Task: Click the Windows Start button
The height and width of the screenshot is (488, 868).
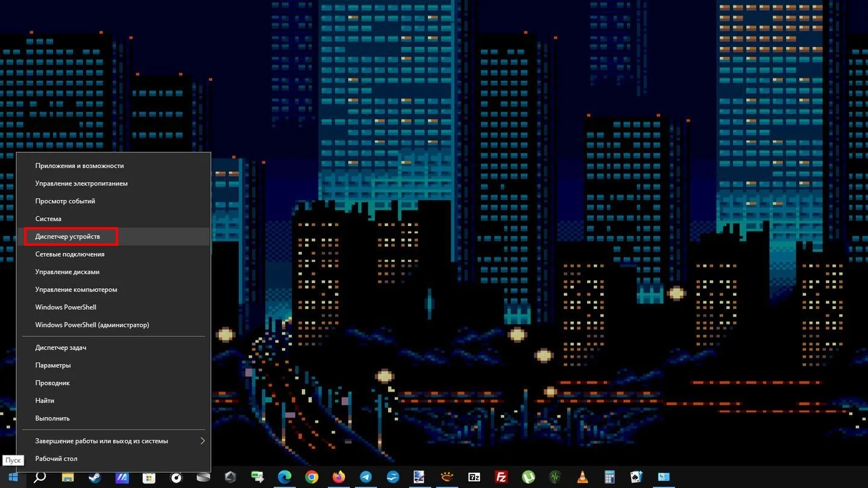Action: tap(13, 477)
